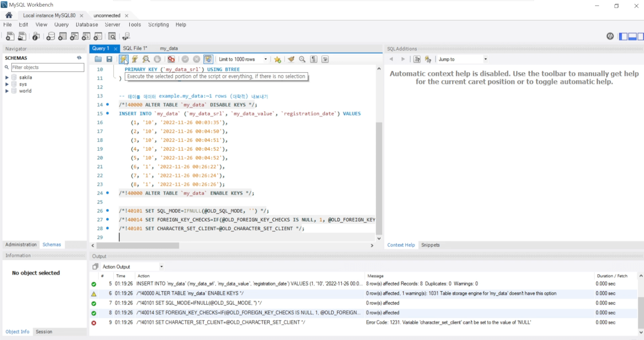This screenshot has height=340, width=644.
Task: Create a new view in active schema
Action: point(74,36)
